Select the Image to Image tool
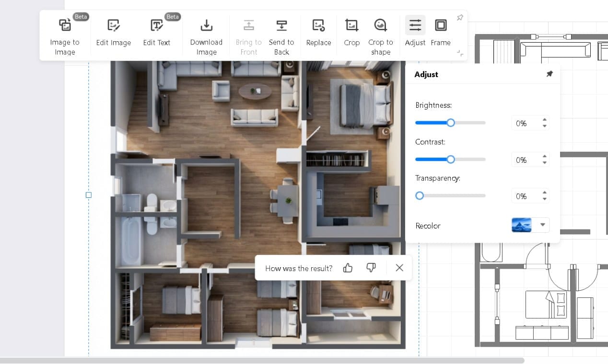The height and width of the screenshot is (364, 608). pos(65,34)
